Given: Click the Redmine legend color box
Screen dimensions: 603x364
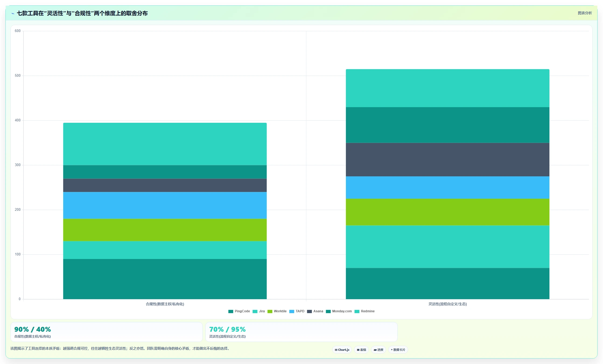Looking at the screenshot, I should pos(357,311).
